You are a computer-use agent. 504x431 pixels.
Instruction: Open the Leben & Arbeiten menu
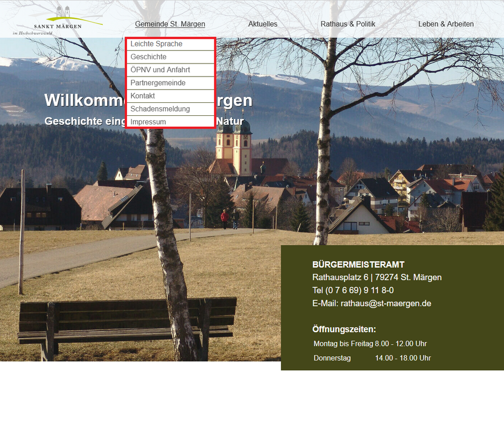[x=446, y=24]
